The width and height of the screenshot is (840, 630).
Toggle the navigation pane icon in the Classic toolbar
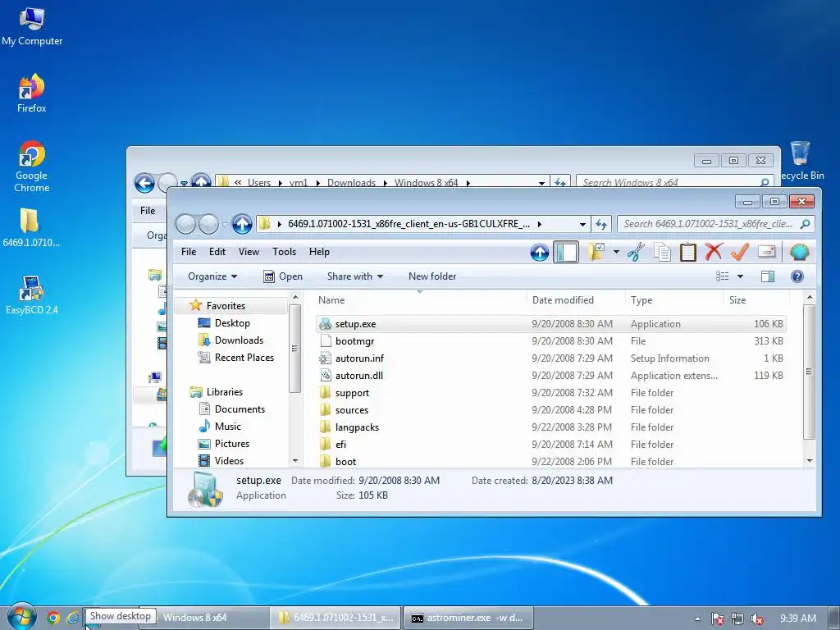(566, 253)
